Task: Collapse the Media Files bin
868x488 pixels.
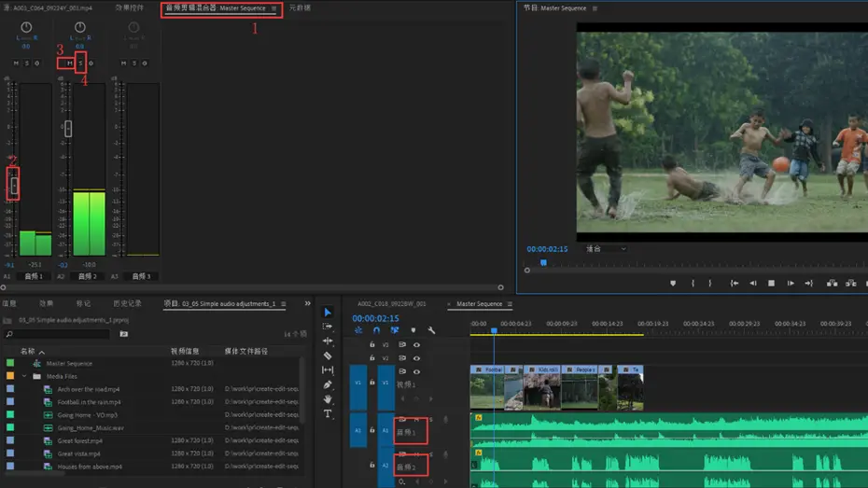Action: (25, 376)
